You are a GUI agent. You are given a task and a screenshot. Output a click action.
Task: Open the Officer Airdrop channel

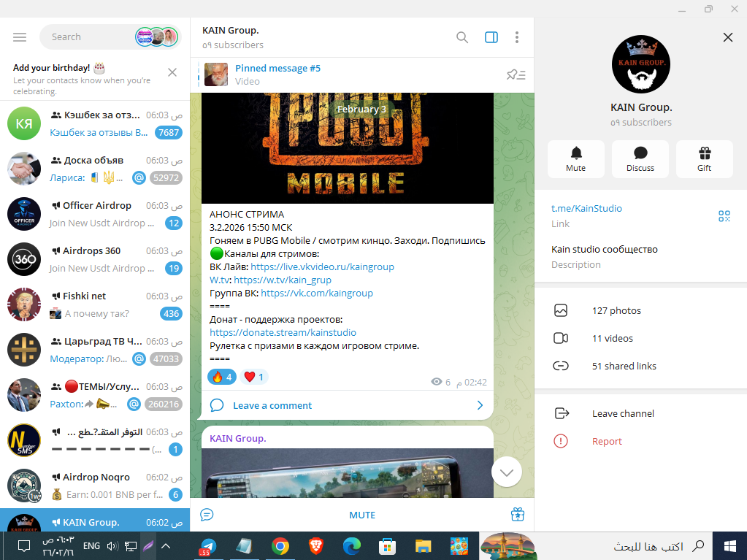point(95,214)
